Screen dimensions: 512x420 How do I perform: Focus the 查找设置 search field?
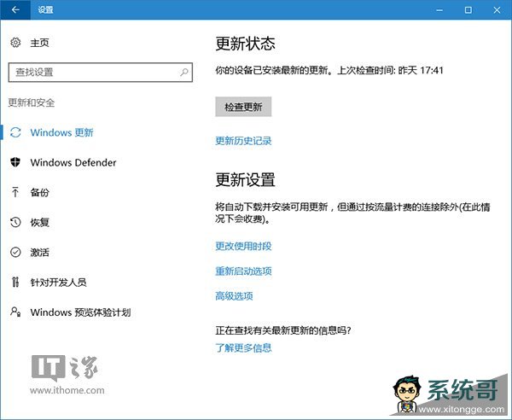click(100, 73)
